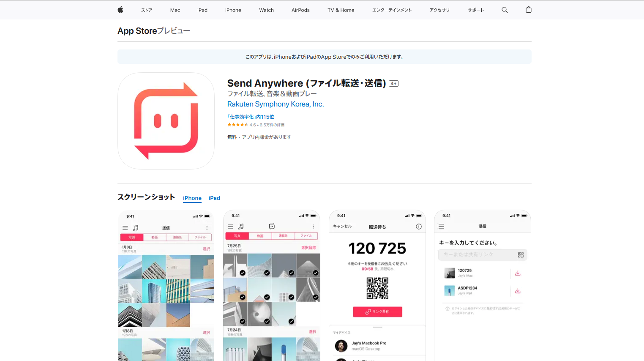Switch to the iPad screenshots tab
This screenshot has height=361, width=644.
pyautogui.click(x=214, y=198)
